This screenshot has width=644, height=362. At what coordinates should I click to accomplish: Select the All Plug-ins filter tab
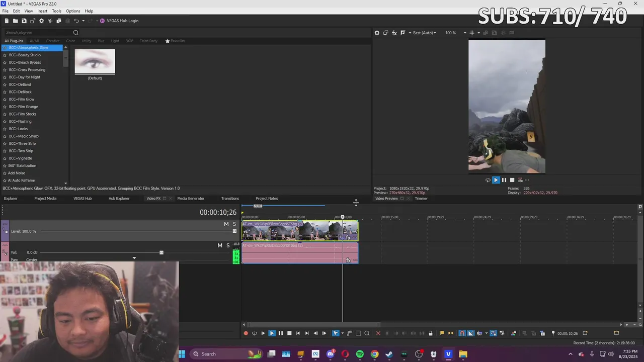point(14,41)
